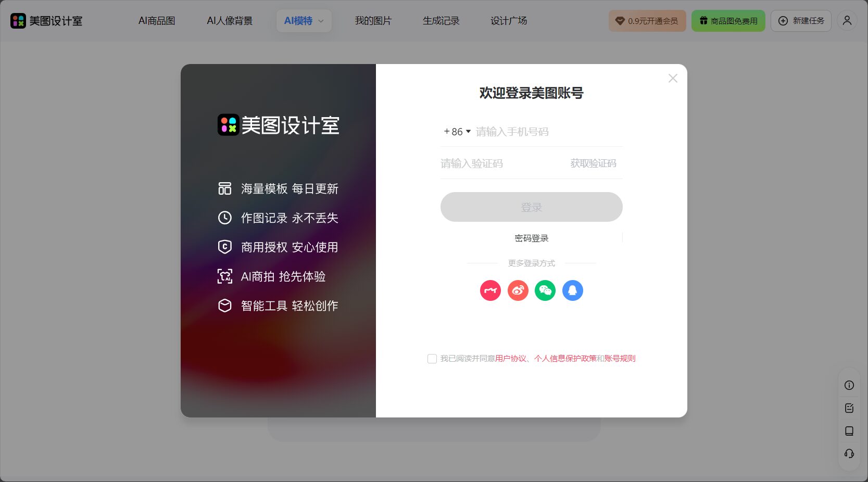Open the tutorial book icon in the right sidebar
868x482 pixels.
pyautogui.click(x=849, y=431)
